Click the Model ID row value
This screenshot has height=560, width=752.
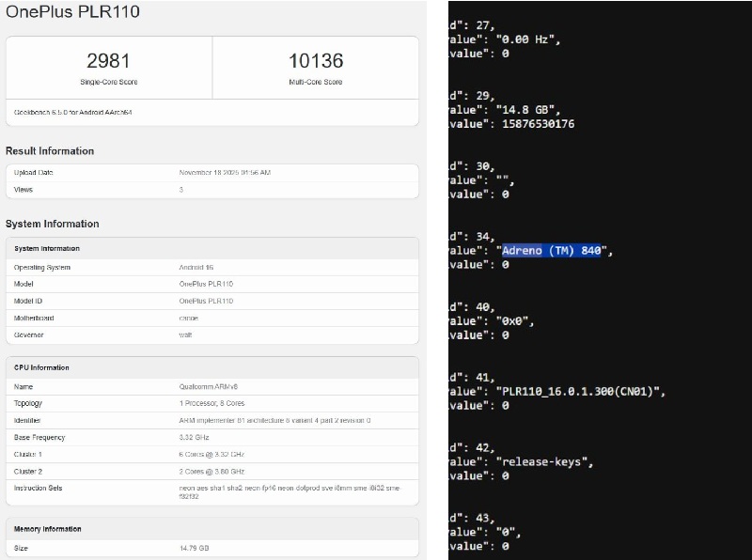(x=206, y=301)
